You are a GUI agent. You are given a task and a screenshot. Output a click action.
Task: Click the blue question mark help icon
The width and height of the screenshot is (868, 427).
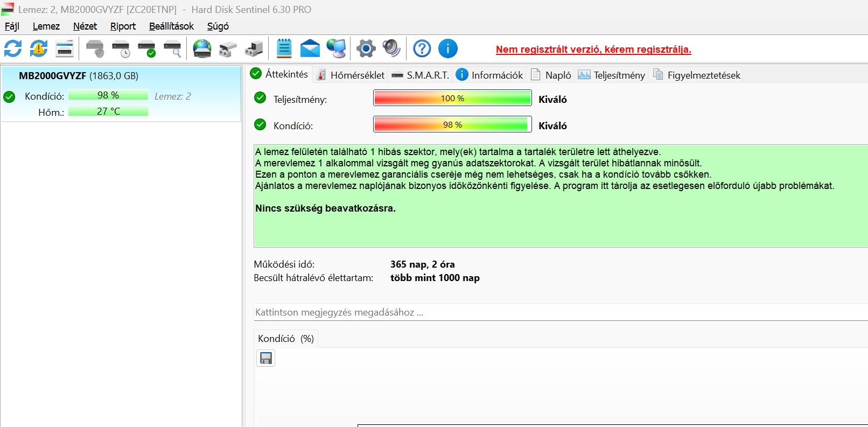click(422, 48)
